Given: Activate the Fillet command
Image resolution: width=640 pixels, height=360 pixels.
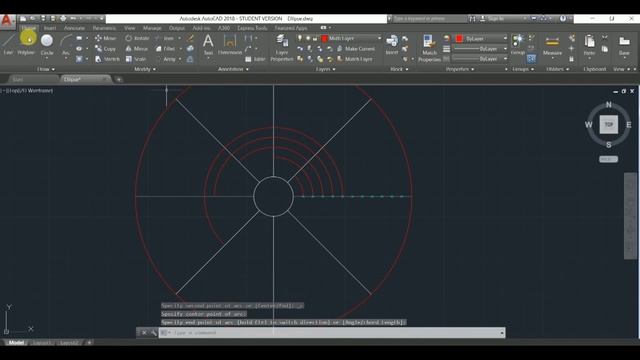Looking at the screenshot, I should tap(165, 49).
